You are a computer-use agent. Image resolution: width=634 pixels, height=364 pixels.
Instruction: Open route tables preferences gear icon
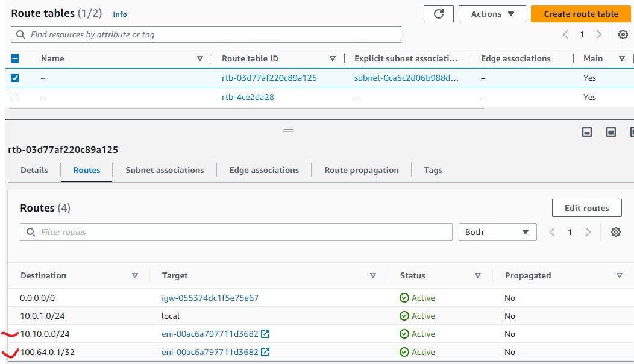pos(623,34)
